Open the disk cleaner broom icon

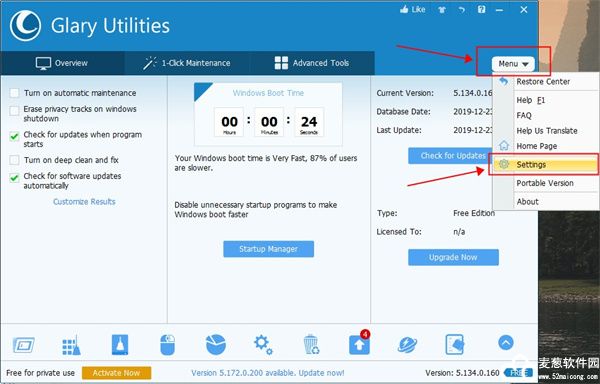tap(120, 345)
